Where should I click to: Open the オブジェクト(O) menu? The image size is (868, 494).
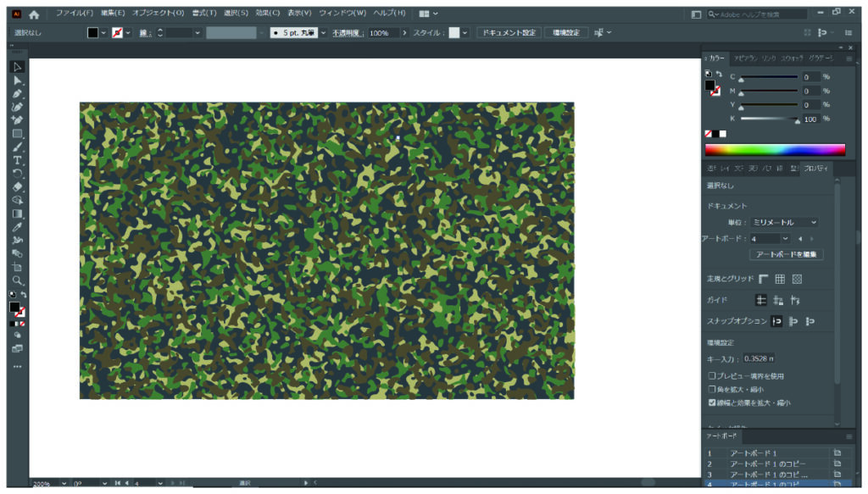coord(158,14)
